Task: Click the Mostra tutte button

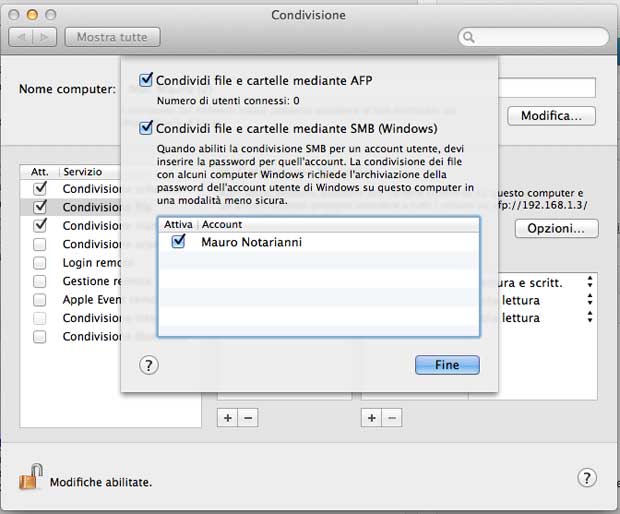Action: tap(112, 37)
